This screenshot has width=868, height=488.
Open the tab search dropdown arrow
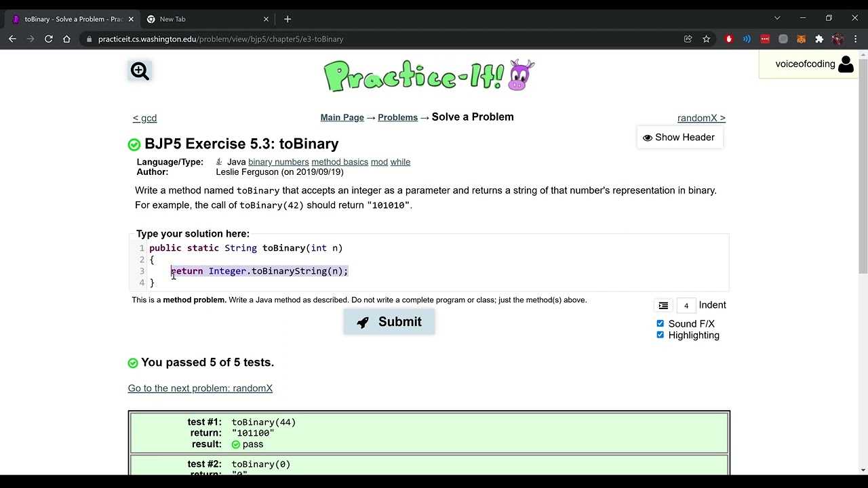(777, 18)
